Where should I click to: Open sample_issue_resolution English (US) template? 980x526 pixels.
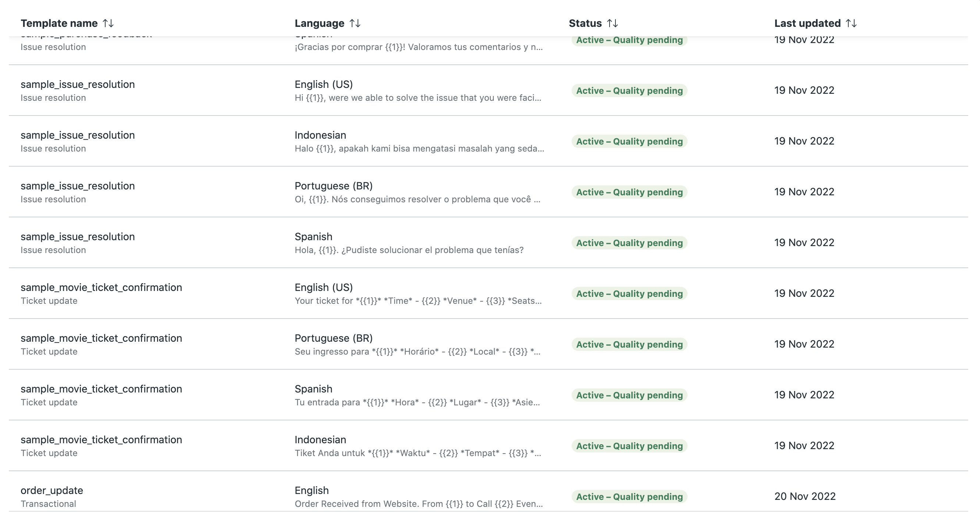pos(489,90)
